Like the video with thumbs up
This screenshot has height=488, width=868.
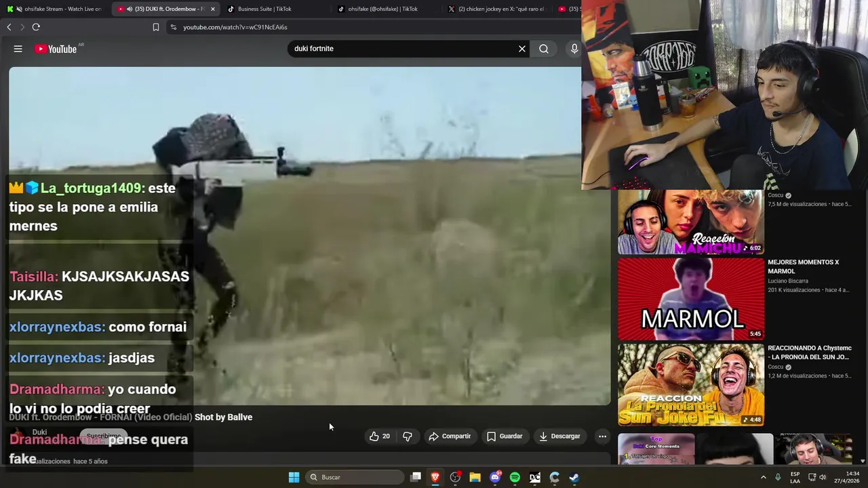pyautogui.click(x=380, y=436)
